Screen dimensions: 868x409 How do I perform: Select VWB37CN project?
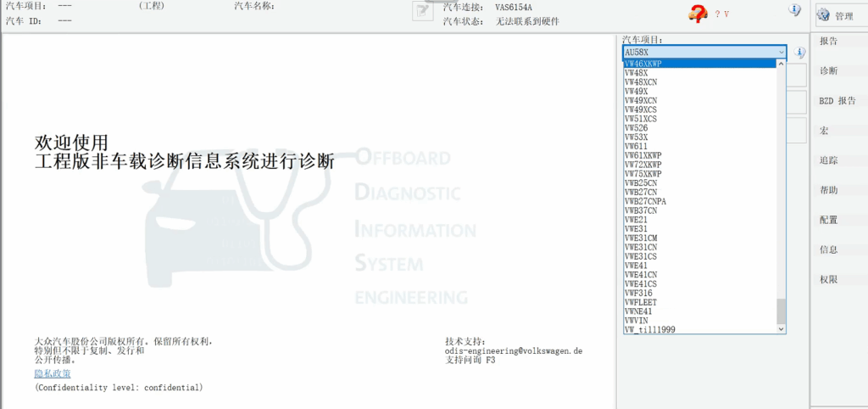(x=699, y=210)
